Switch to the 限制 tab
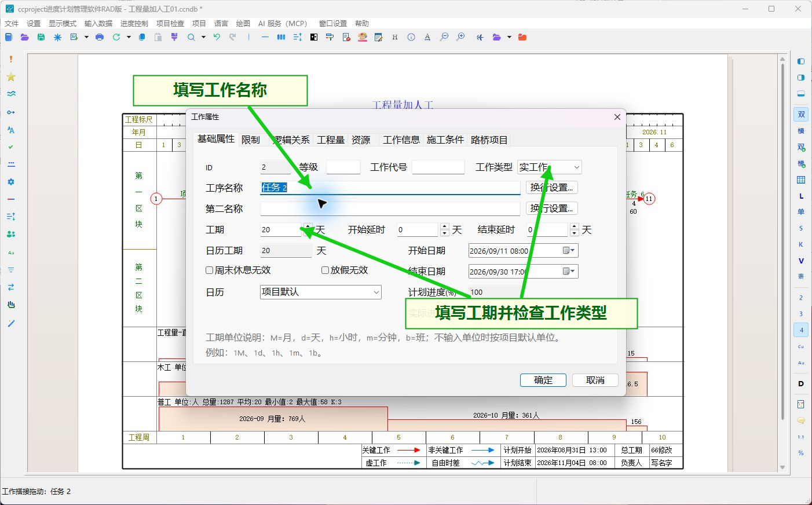The width and height of the screenshot is (812, 505). (251, 140)
